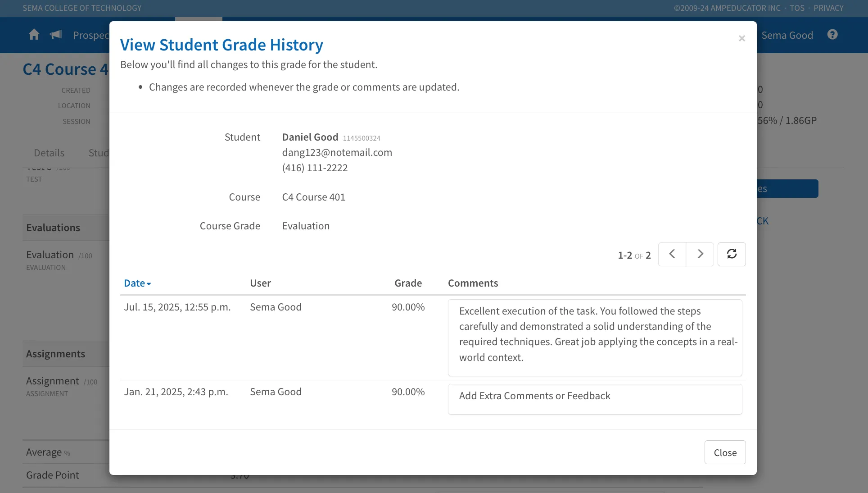Click the 90.00% grade for Jul. 15 row

tap(408, 307)
